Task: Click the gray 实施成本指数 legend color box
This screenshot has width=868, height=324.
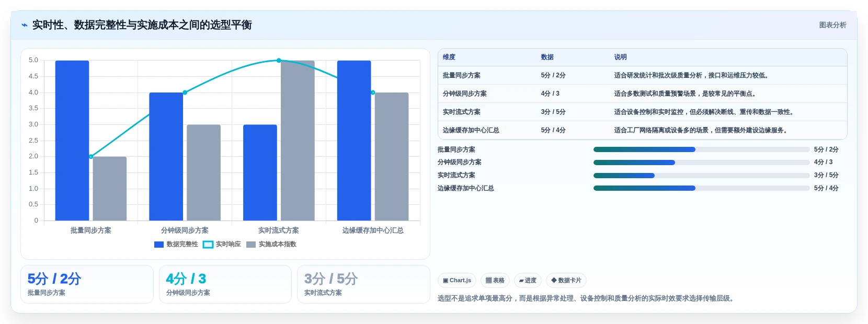Action: point(251,244)
